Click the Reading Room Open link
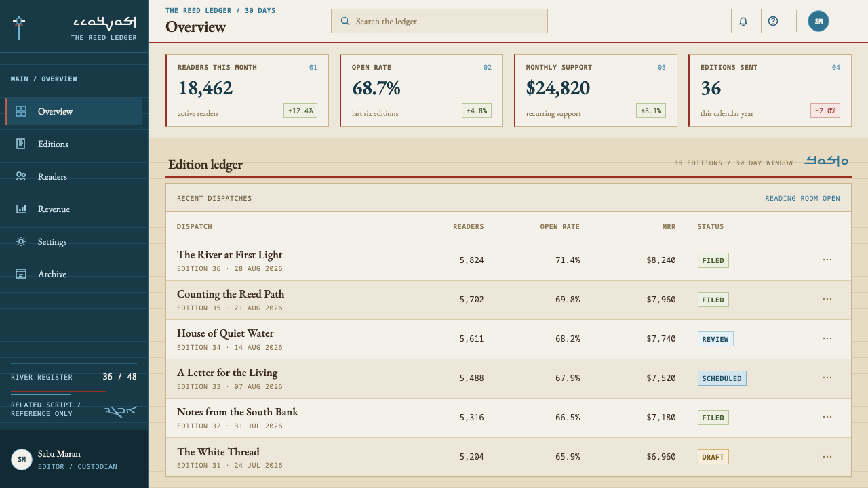 pyautogui.click(x=802, y=199)
